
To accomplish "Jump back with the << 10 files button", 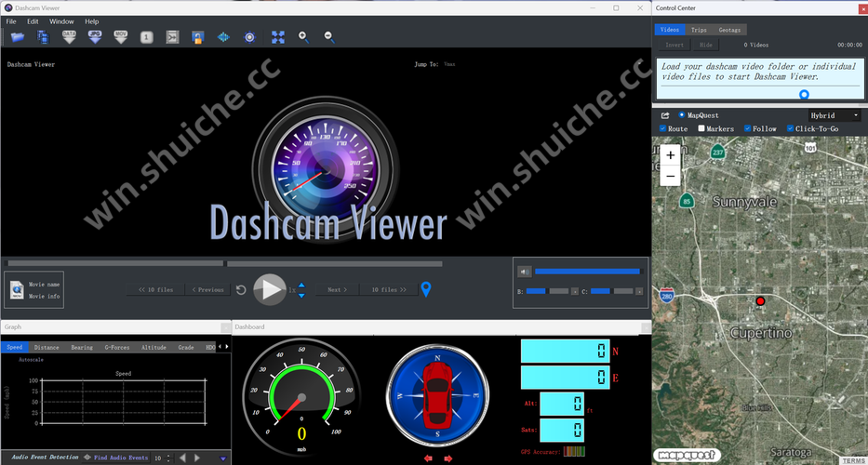I will click(155, 289).
